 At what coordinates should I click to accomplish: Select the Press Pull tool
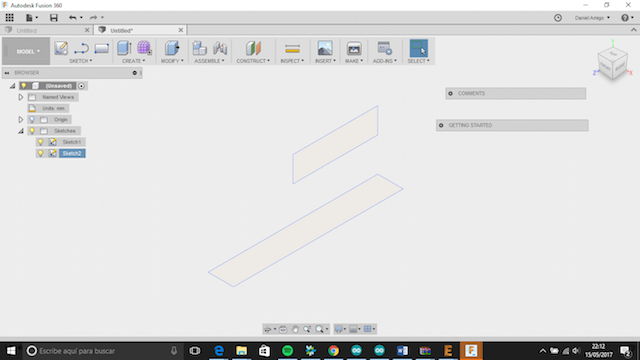(x=172, y=48)
